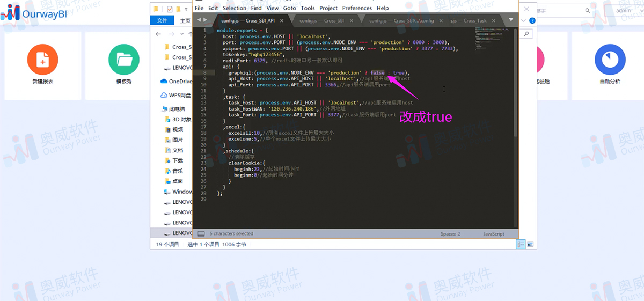Open the Goto menu
644x301 pixels.
(289, 8)
